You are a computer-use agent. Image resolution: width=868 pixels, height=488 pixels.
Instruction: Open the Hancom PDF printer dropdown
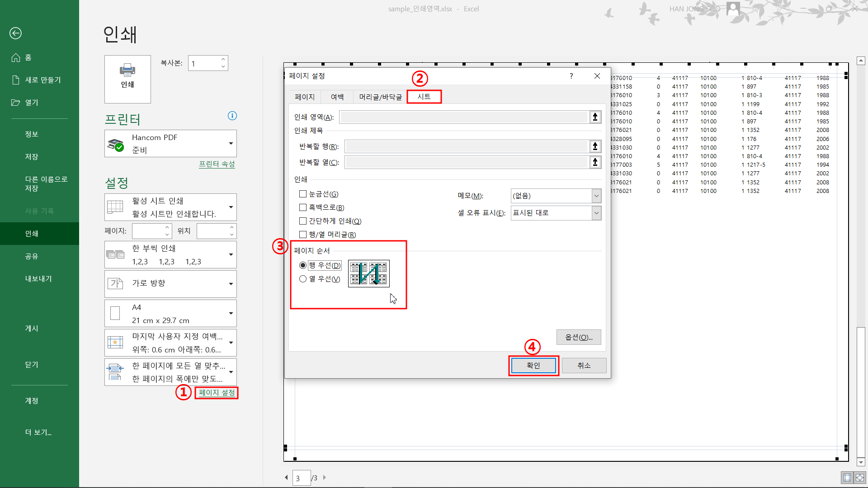(x=231, y=144)
